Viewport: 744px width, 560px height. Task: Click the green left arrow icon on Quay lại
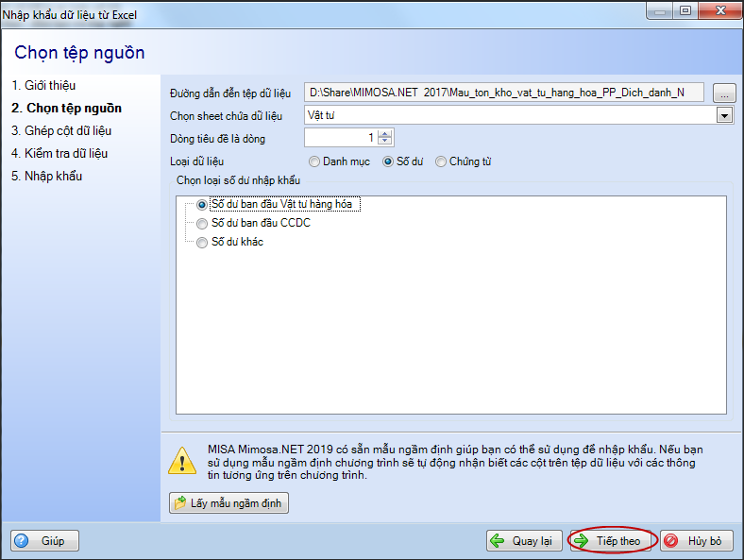tap(498, 540)
